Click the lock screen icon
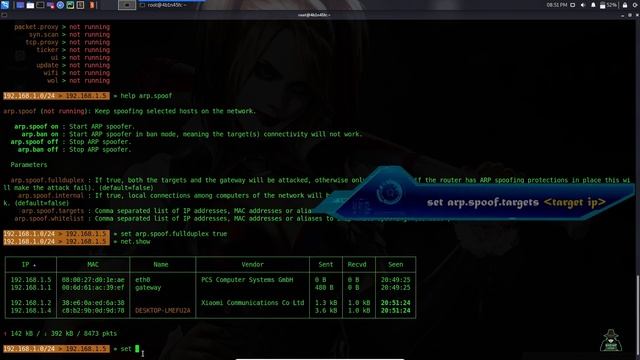 coord(625,5)
